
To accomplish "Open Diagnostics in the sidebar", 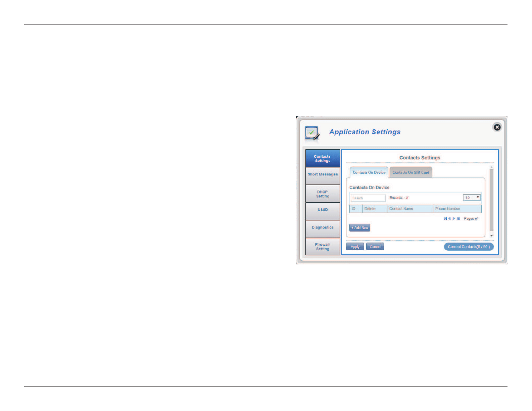I will [x=323, y=229].
